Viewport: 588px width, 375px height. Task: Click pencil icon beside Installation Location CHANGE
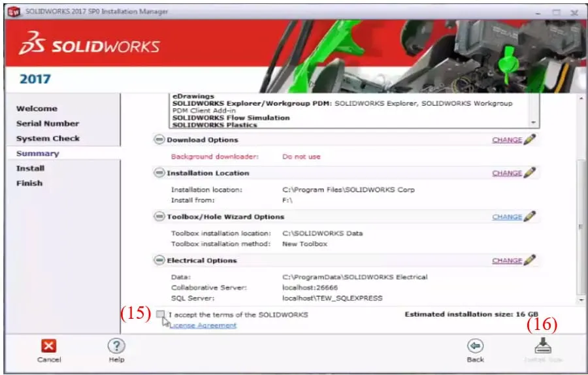(529, 172)
